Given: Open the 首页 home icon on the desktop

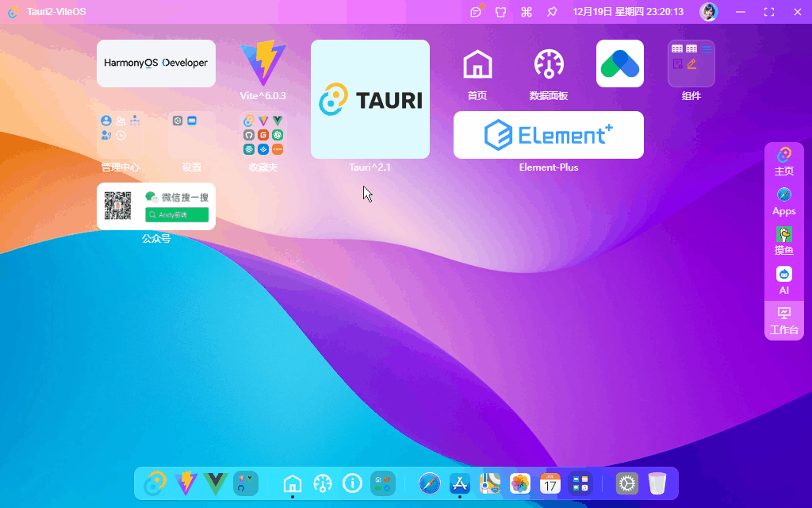Looking at the screenshot, I should tap(477, 62).
